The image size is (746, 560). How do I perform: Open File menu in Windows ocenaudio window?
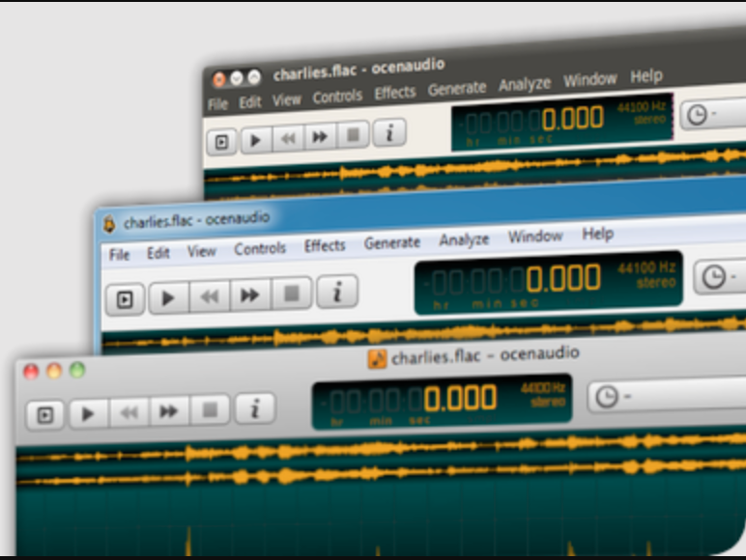tap(120, 255)
